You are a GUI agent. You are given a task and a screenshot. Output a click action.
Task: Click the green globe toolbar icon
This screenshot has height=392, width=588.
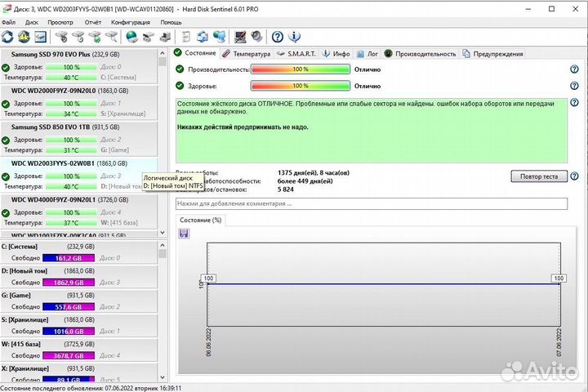coord(131,37)
